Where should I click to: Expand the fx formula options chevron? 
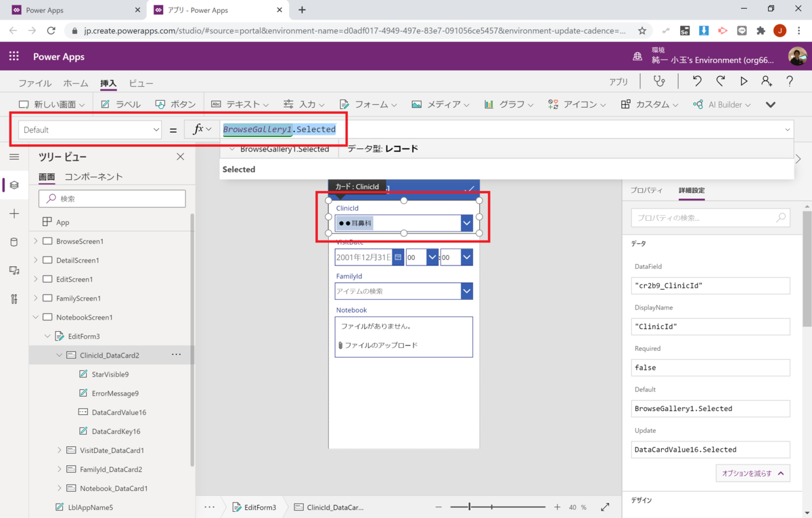pos(208,129)
